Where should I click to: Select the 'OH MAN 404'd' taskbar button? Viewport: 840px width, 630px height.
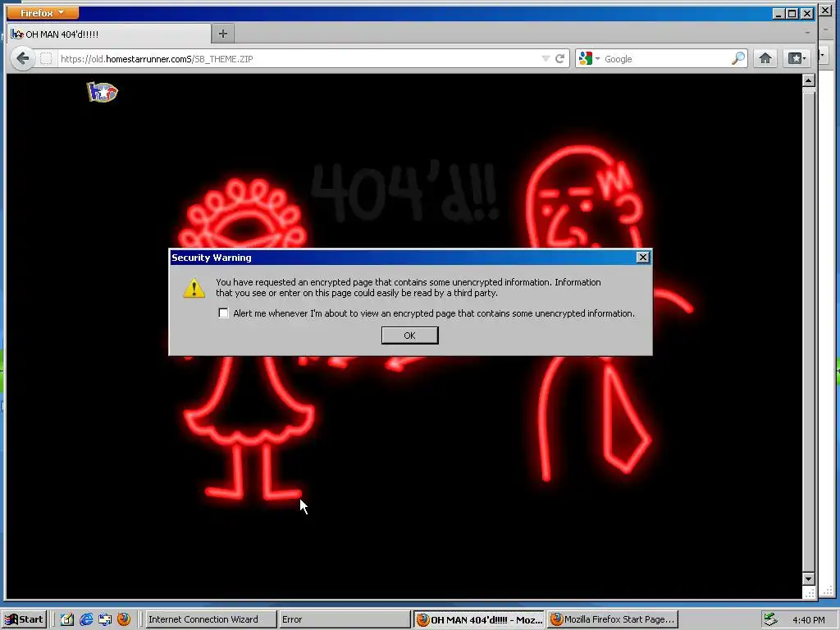pos(478,619)
